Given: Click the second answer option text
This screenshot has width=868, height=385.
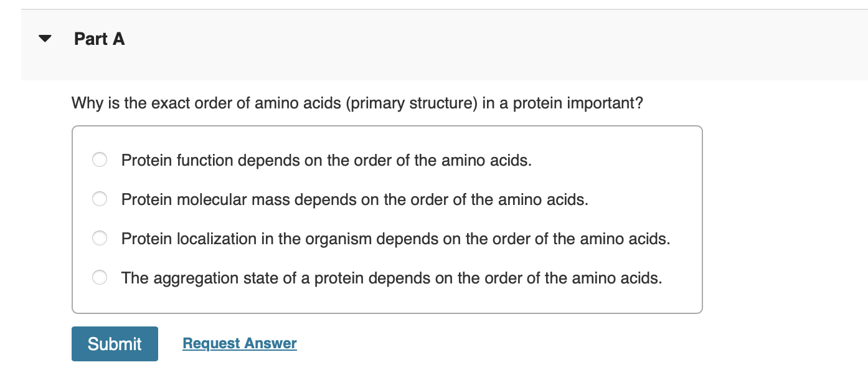Looking at the screenshot, I should coord(354,199).
